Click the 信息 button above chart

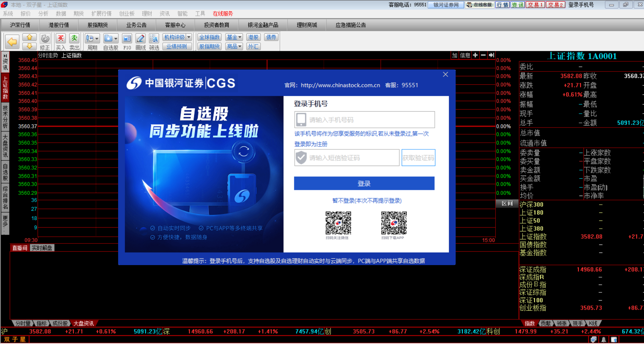(x=465, y=55)
